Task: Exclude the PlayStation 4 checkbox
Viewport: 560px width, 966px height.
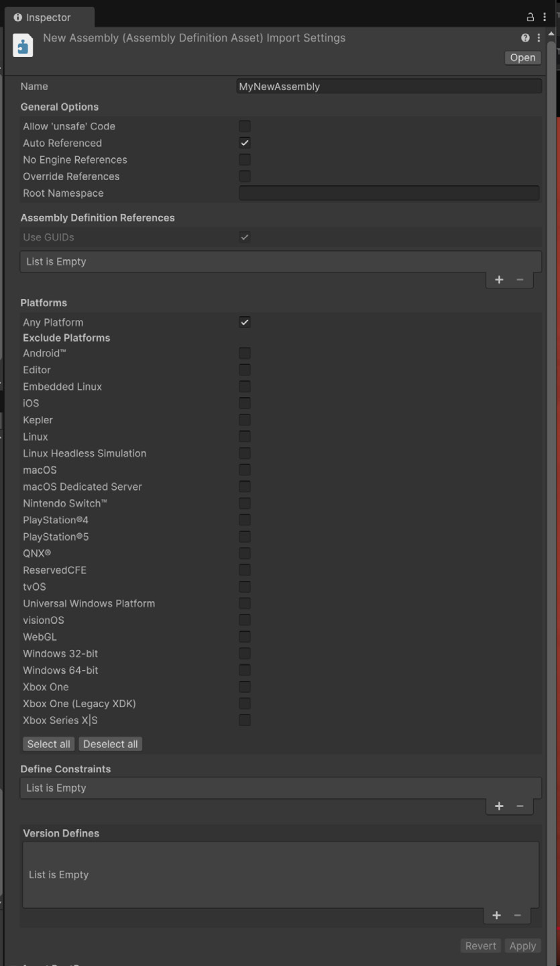Action: [245, 521]
